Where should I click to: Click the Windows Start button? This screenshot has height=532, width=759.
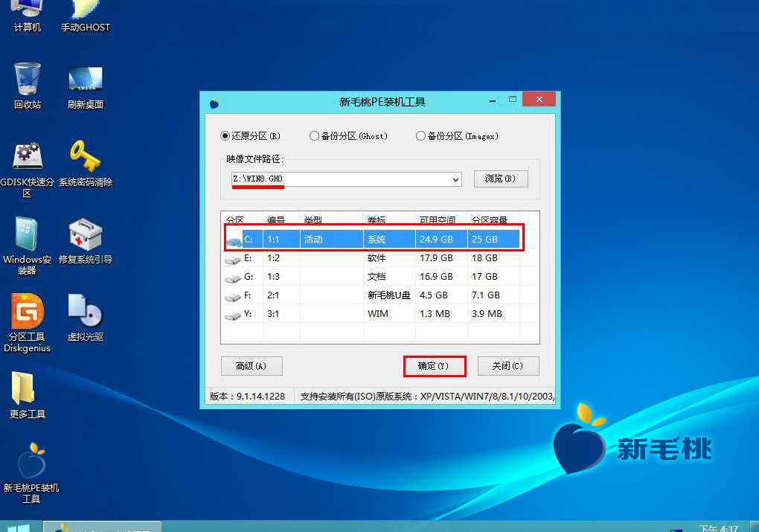[18, 527]
